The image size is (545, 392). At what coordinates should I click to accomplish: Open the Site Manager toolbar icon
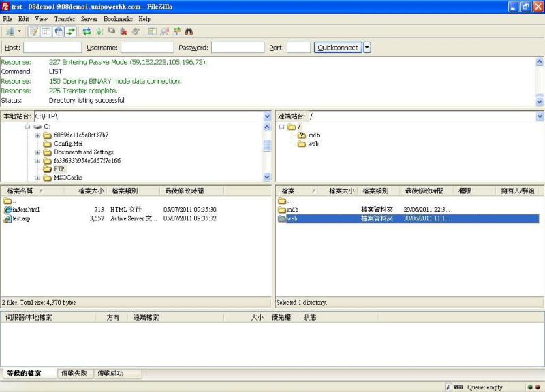(x=10, y=32)
